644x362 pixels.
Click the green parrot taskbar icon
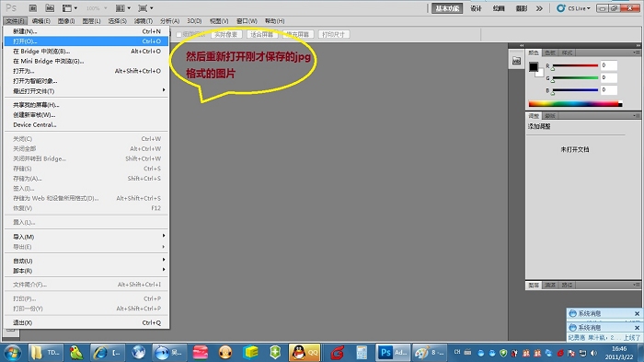(76, 353)
